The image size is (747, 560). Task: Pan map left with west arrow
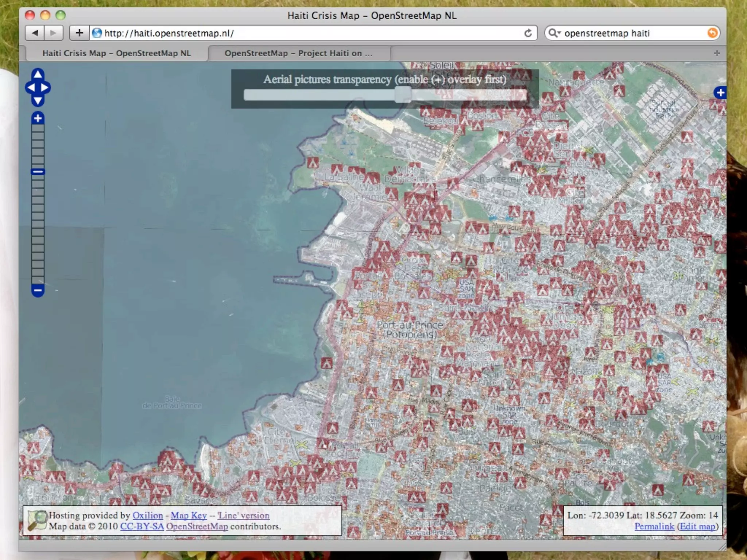(31, 88)
